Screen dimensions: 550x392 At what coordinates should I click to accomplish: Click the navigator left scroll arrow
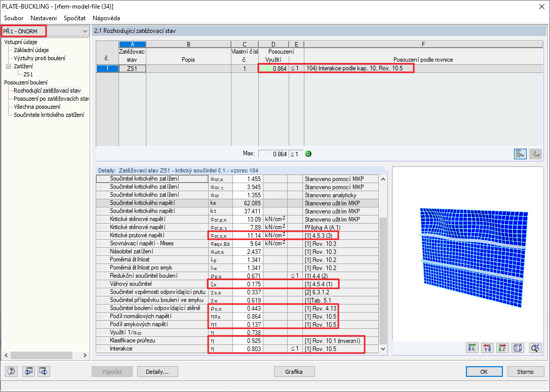click(6, 355)
